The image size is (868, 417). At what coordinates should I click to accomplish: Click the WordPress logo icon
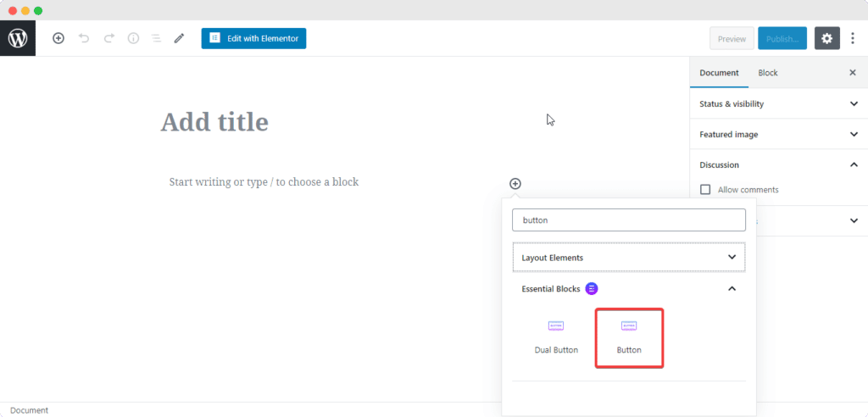[x=18, y=38]
